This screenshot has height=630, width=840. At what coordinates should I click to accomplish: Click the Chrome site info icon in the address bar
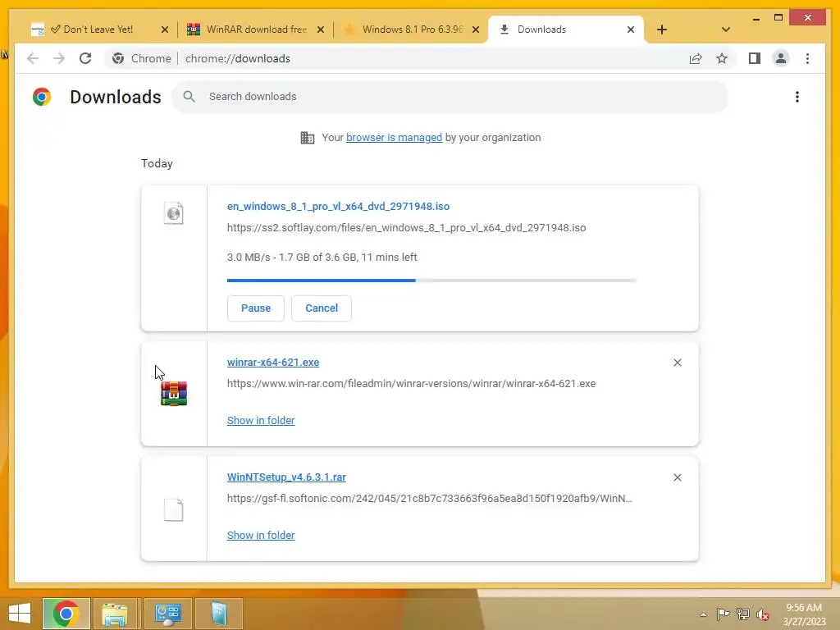coord(118,58)
